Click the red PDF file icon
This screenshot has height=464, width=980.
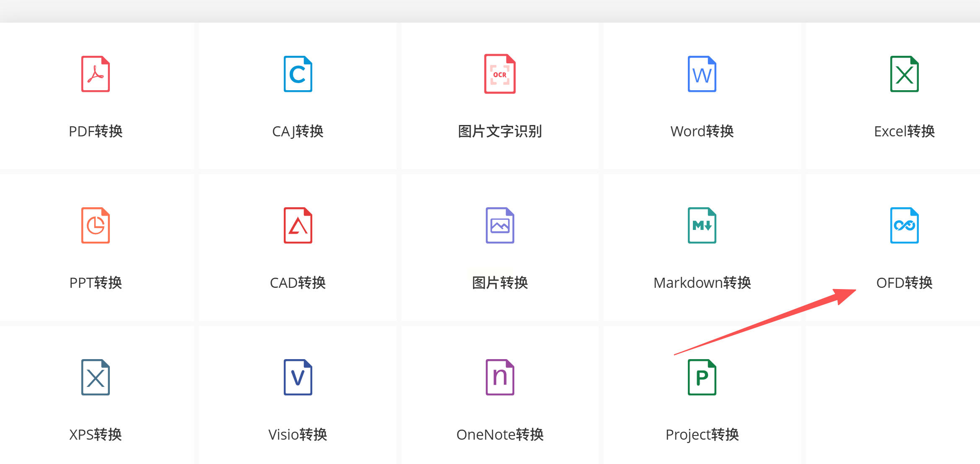tap(96, 74)
